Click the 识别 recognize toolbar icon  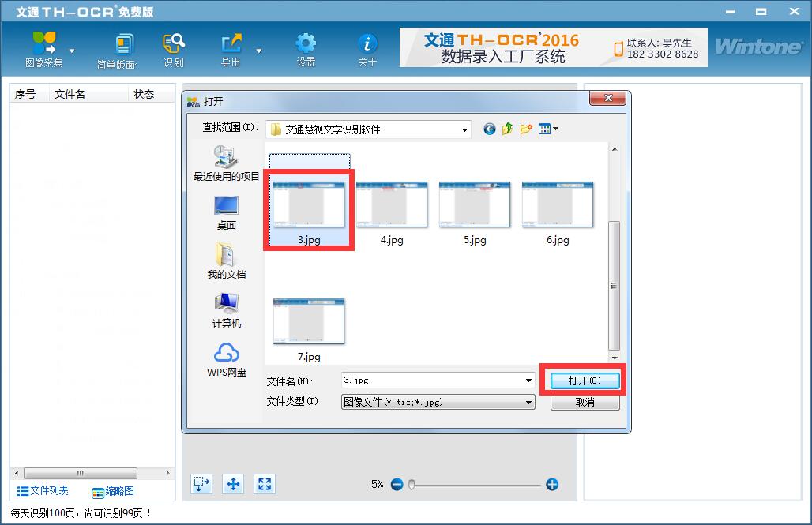pyautogui.click(x=173, y=43)
